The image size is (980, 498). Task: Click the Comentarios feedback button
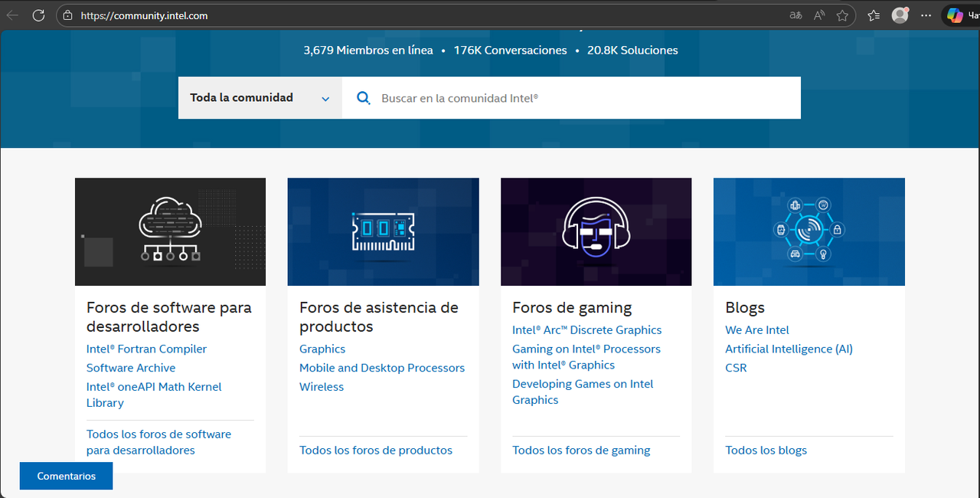coord(67,476)
